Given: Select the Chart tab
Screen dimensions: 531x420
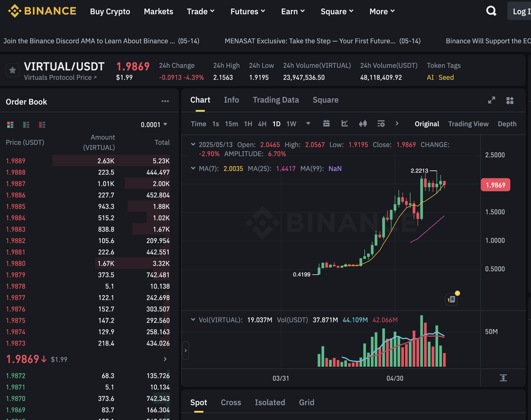Looking at the screenshot, I should [x=200, y=100].
